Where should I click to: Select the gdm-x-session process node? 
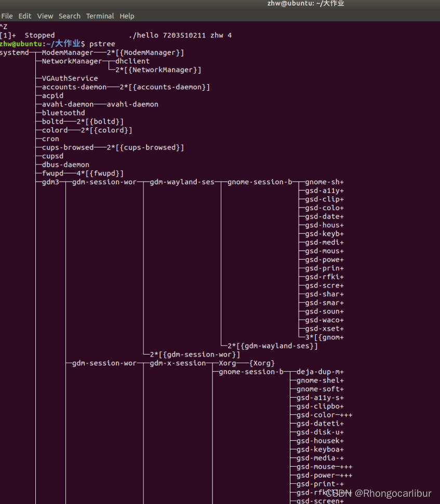pos(178,363)
